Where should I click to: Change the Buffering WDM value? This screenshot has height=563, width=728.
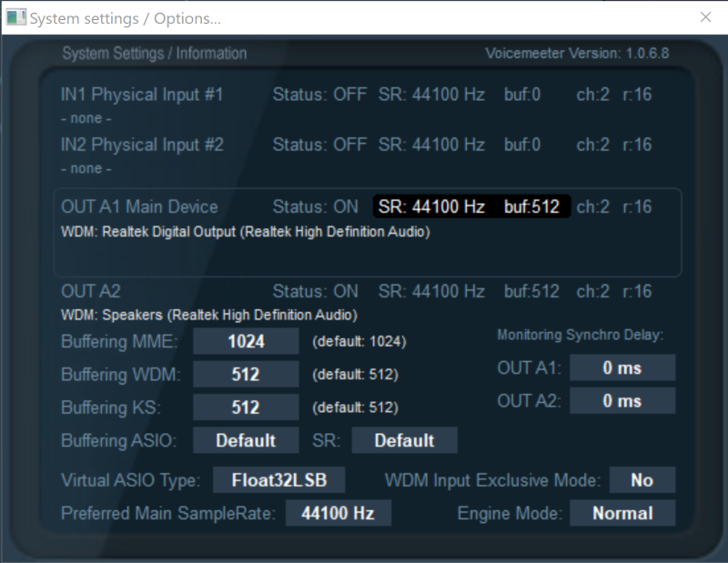tap(246, 375)
